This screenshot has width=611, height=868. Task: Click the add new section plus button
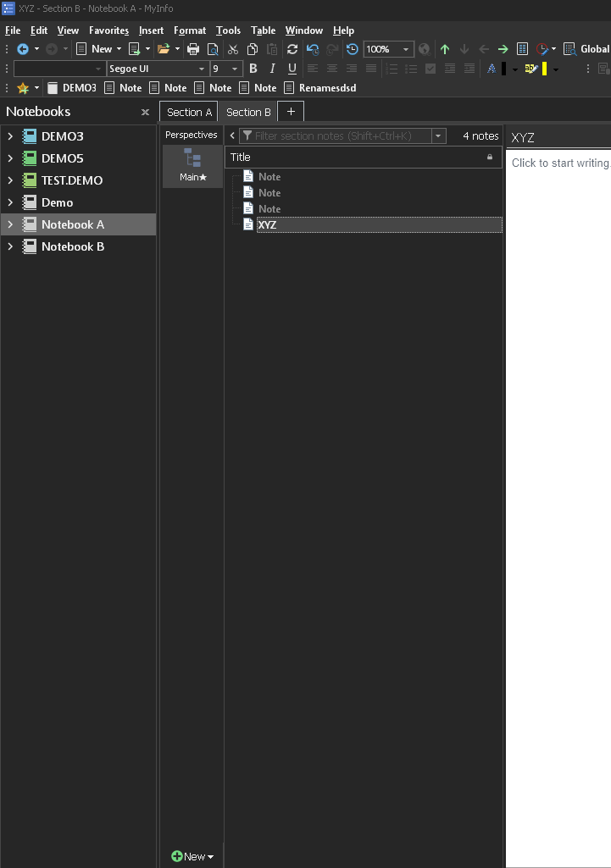pyautogui.click(x=291, y=112)
